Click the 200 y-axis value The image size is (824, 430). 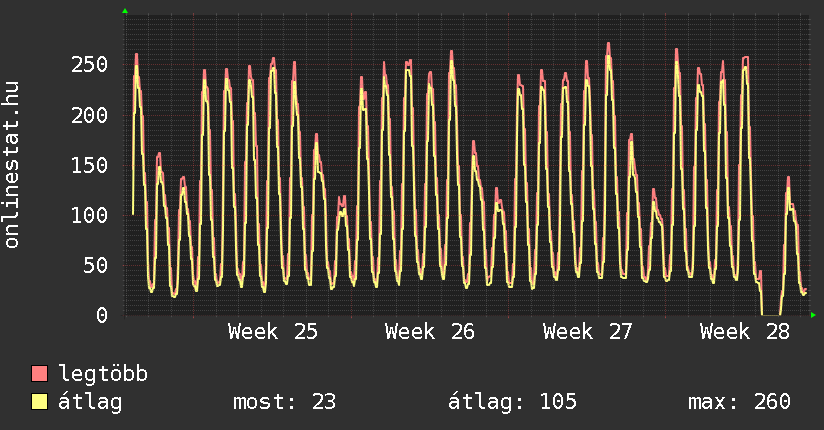pos(89,115)
